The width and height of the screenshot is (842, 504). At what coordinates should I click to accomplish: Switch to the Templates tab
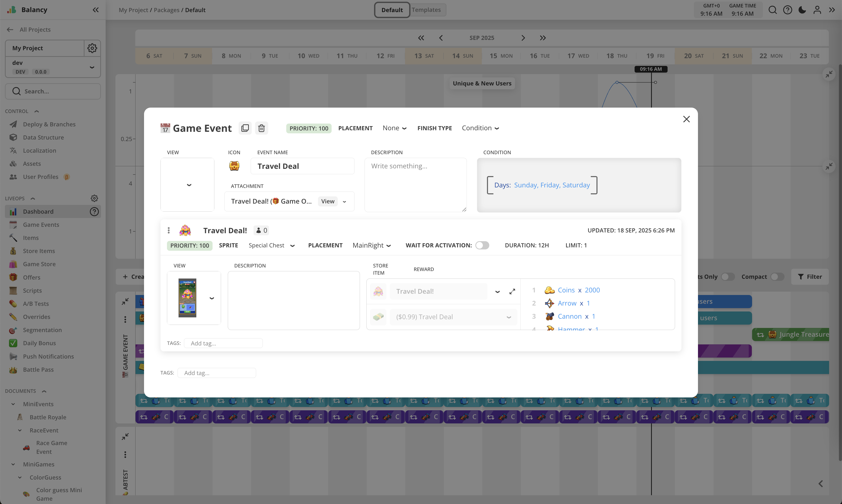[426, 10]
